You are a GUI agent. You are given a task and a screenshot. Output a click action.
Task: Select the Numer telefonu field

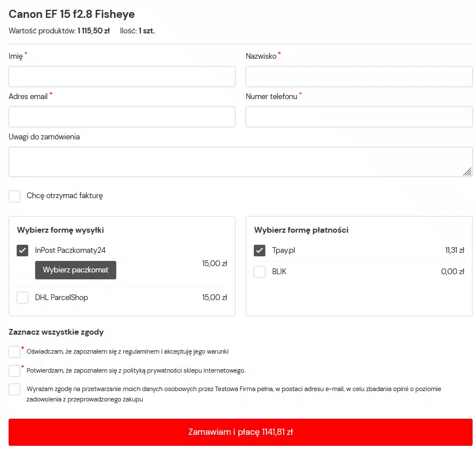point(359,117)
